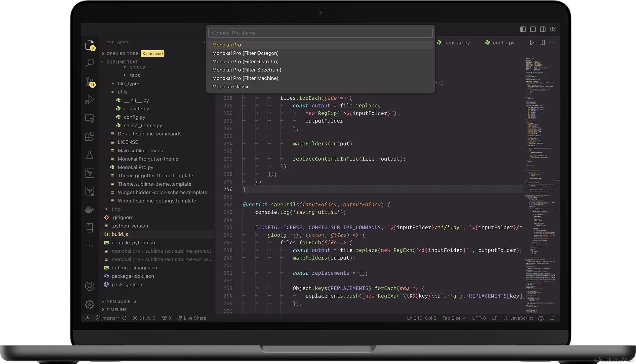Open the Run and Debug view
This screenshot has height=364, width=636.
tap(90, 100)
